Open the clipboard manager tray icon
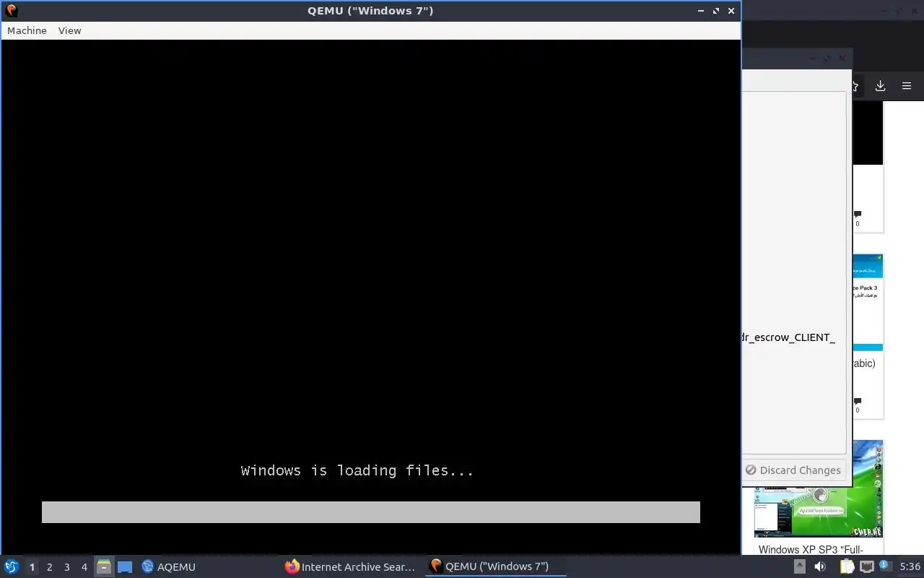Image resolution: width=924 pixels, height=578 pixels. (x=846, y=566)
